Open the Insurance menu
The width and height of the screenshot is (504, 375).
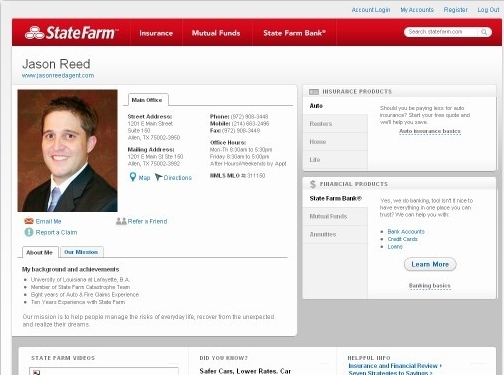tap(156, 33)
